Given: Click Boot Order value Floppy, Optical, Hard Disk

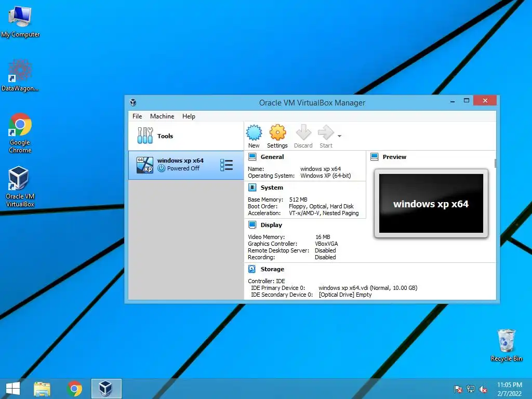Looking at the screenshot, I should pyautogui.click(x=321, y=206).
